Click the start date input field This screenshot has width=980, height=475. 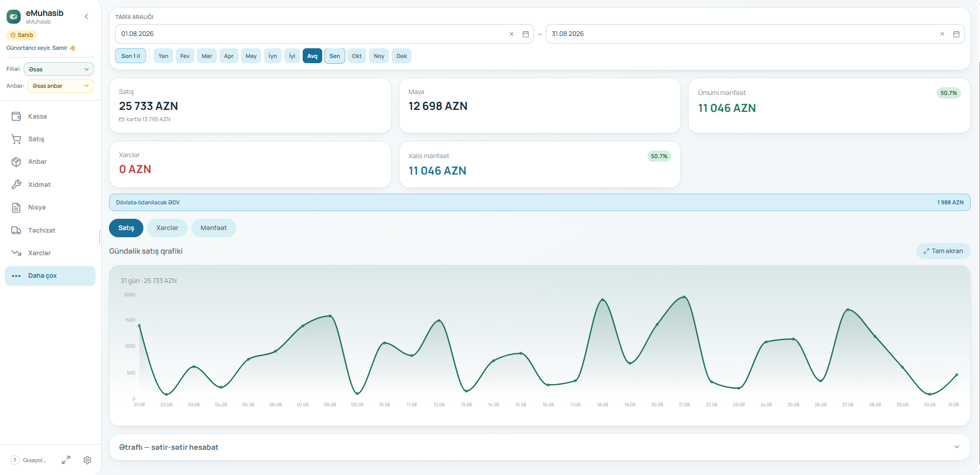point(324,34)
